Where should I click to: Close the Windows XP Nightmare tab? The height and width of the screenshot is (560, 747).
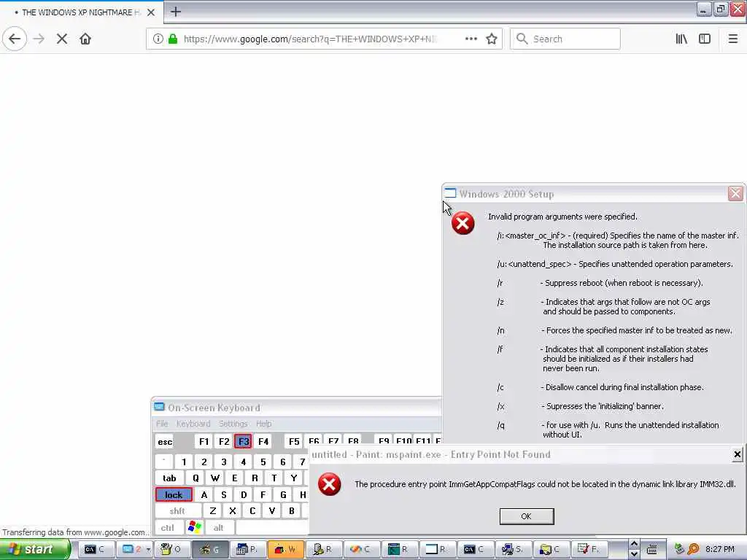click(x=150, y=12)
